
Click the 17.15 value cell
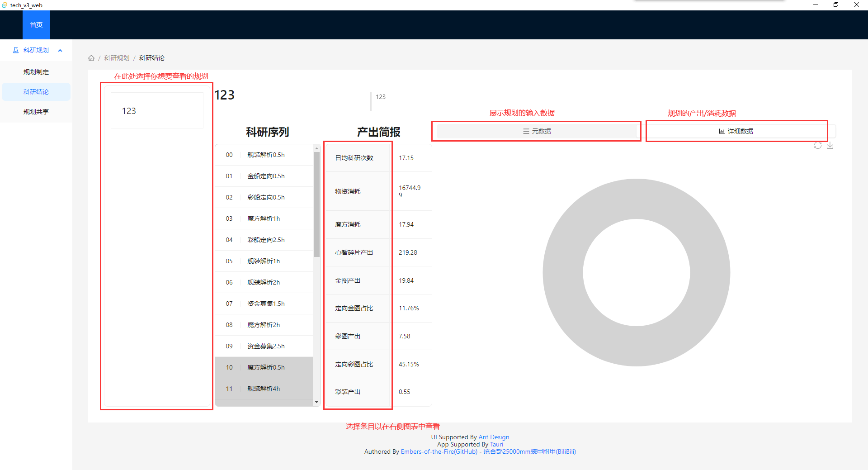point(411,158)
